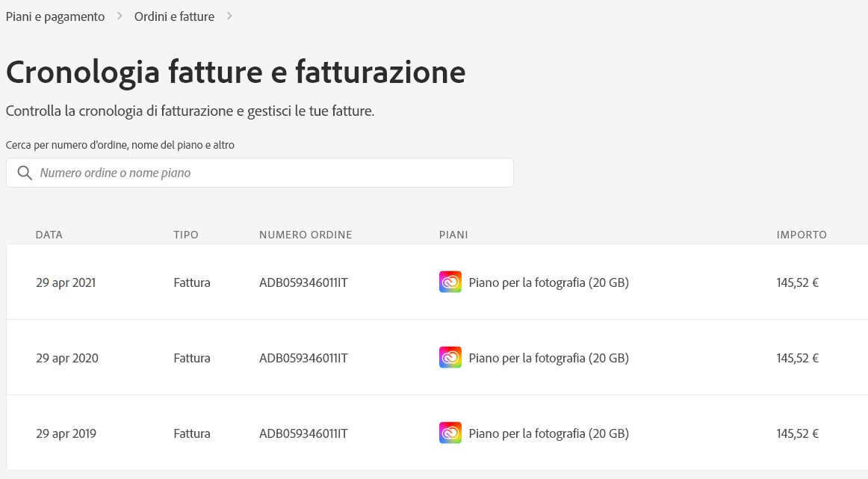
Task: Click chevron after Piani e pagamento breadcrumb
Action: [120, 16]
